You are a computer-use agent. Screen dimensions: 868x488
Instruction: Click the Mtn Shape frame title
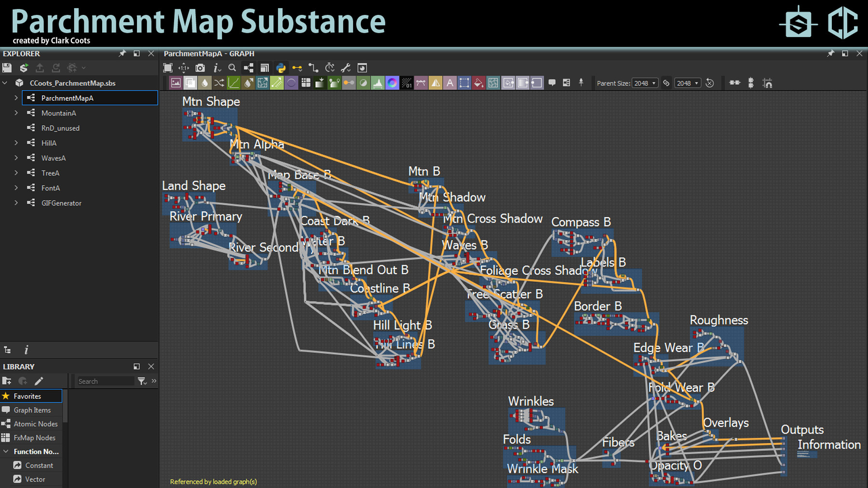pos(211,102)
